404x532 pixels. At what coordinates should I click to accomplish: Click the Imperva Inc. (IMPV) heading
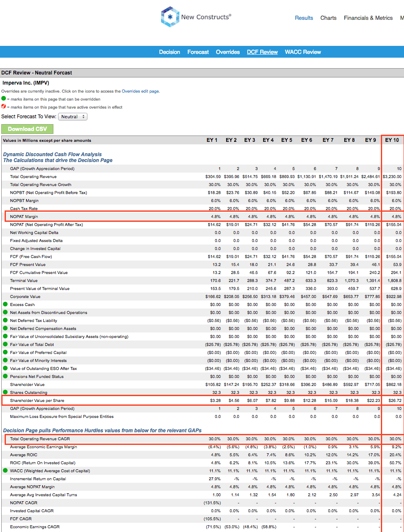coord(26,83)
